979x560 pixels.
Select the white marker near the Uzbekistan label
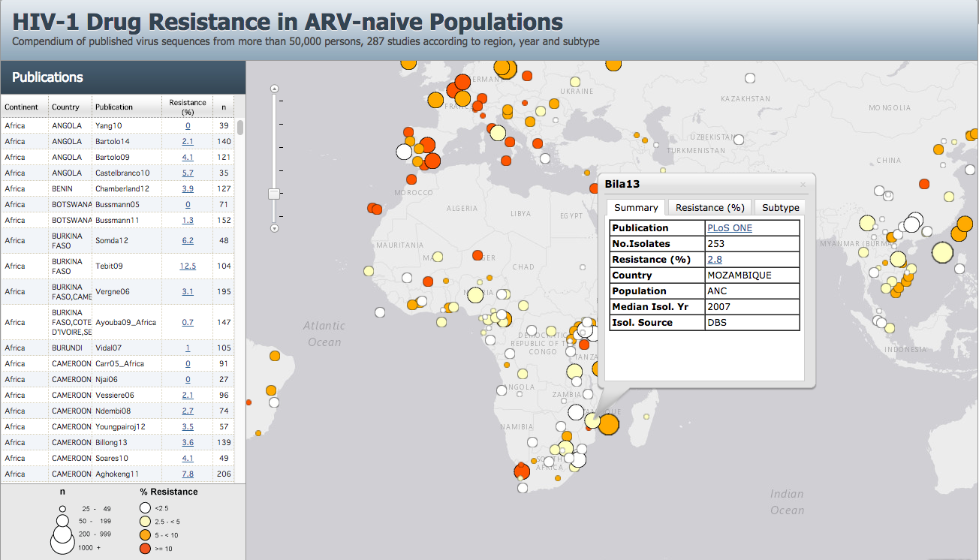pyautogui.click(x=739, y=140)
